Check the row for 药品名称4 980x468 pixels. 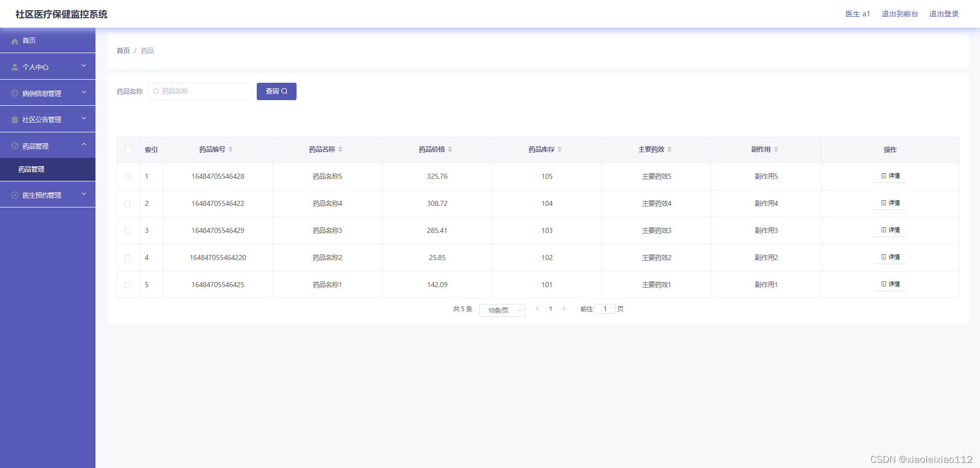click(x=128, y=204)
